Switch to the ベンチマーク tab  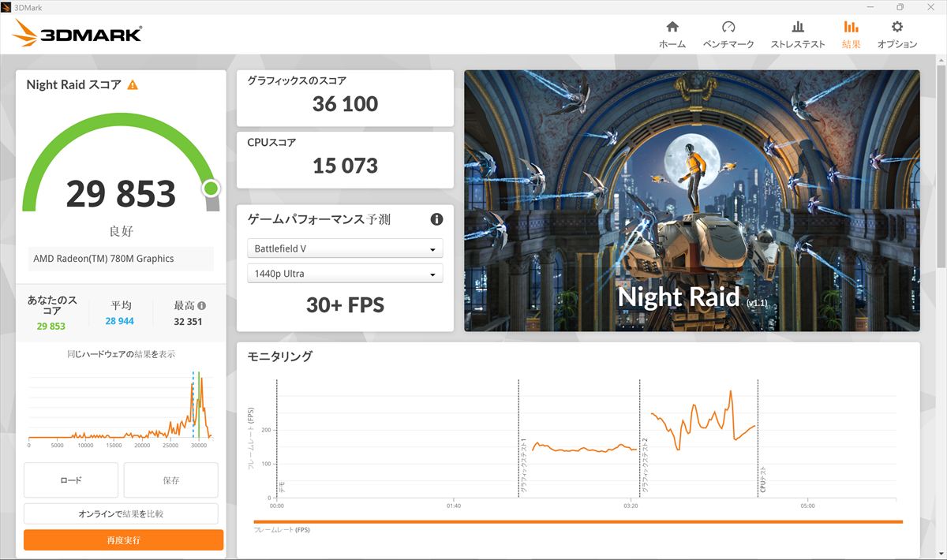click(728, 35)
